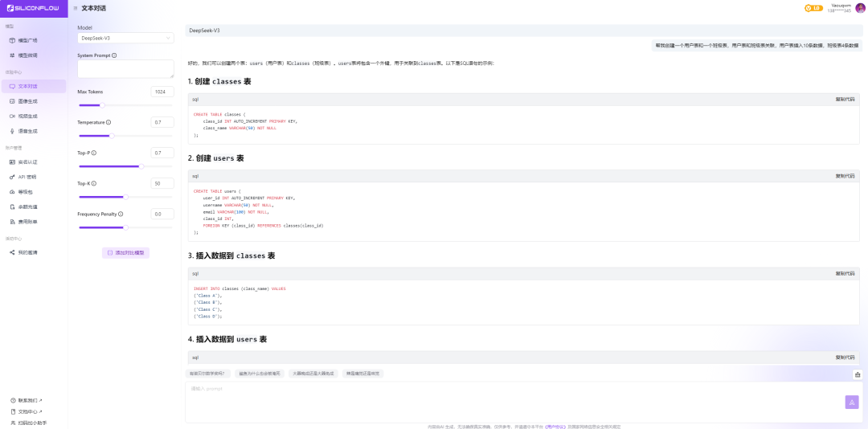Show Top-K info tooltip icon

[x=94, y=183]
